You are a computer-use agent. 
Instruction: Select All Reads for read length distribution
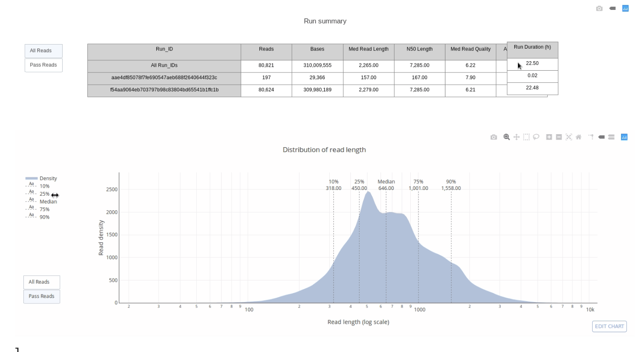click(41, 282)
